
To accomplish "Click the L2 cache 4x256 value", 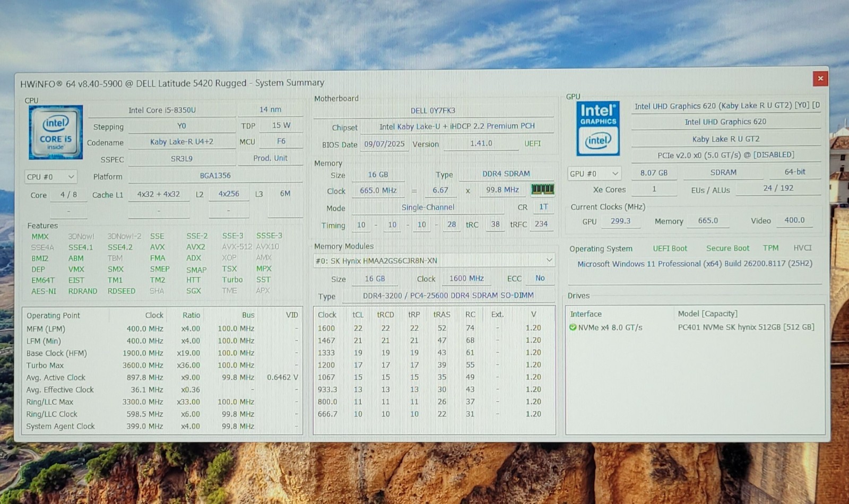I will click(229, 194).
